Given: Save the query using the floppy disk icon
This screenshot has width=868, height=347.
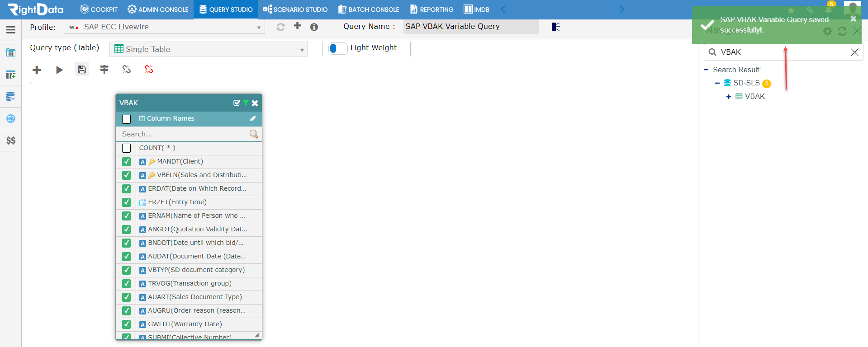Looking at the screenshot, I should 81,69.
